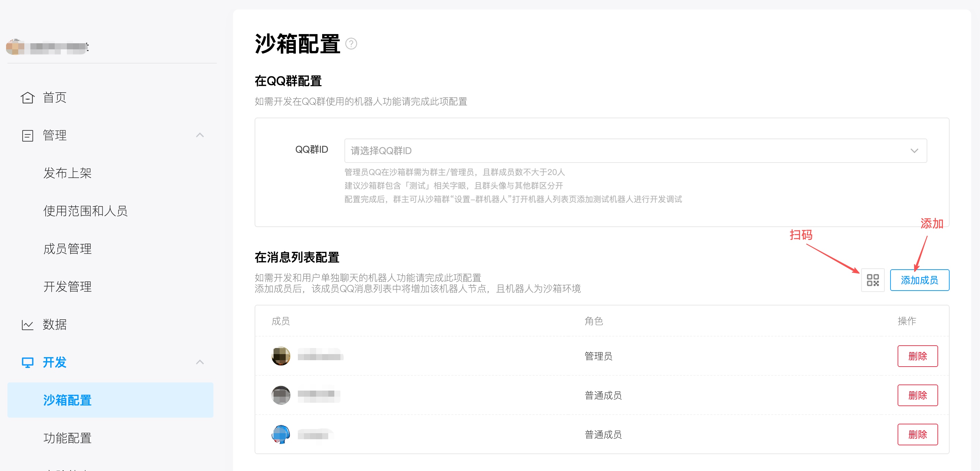Select the 管理 management icon

(27, 135)
